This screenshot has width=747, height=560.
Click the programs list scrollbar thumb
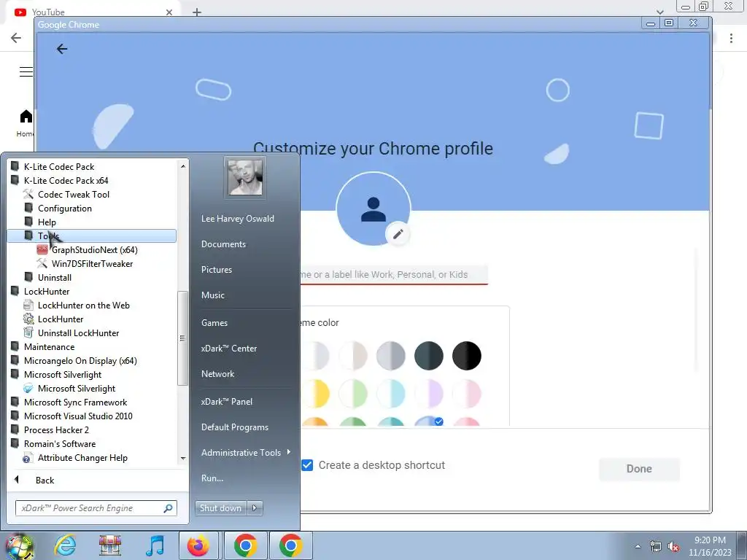point(182,338)
